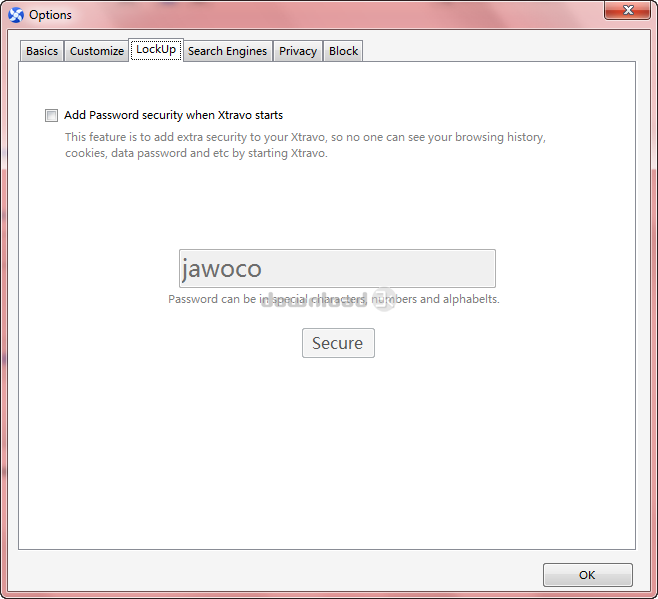Click the Xtravo icon in title bar
The width and height of the screenshot is (658, 599).
[16, 15]
